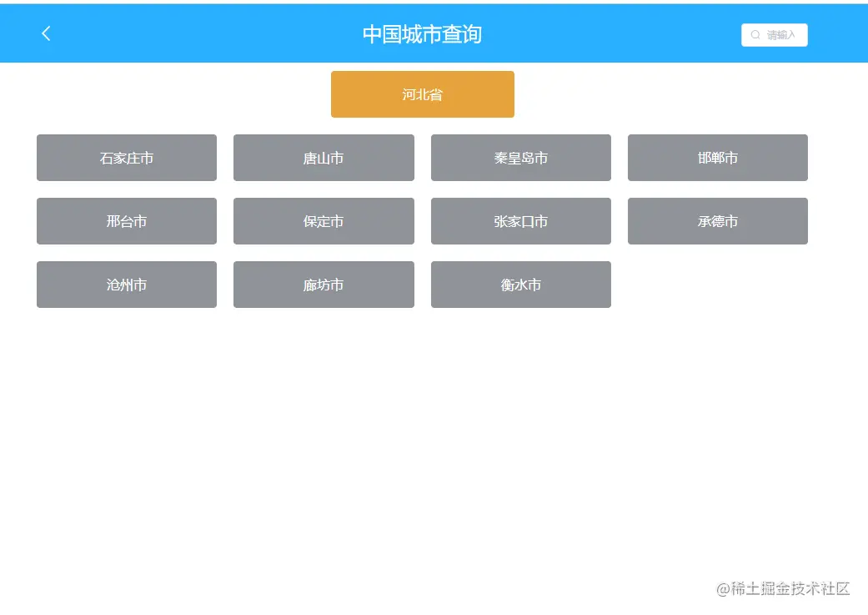Click the 中国城市查询 header title
The height and width of the screenshot is (615, 868).
[422, 34]
